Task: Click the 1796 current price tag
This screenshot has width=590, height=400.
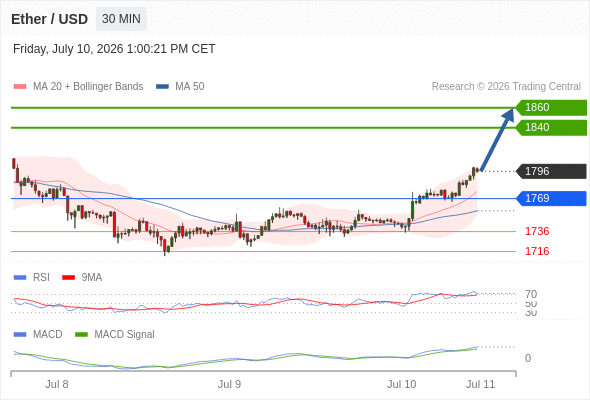Action: pos(551,171)
